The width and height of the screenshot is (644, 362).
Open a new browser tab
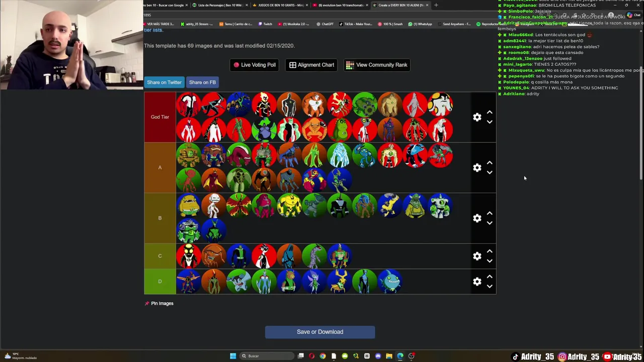click(436, 5)
